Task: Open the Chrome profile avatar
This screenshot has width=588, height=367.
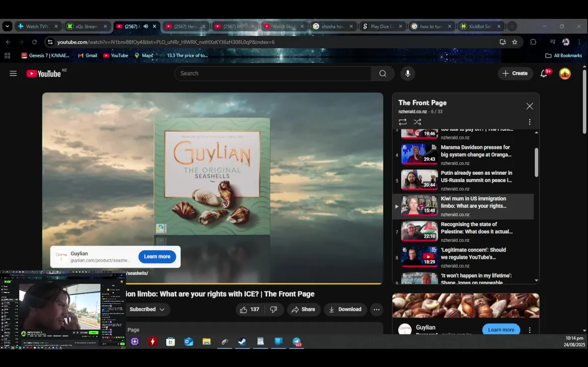Action: click(566, 42)
